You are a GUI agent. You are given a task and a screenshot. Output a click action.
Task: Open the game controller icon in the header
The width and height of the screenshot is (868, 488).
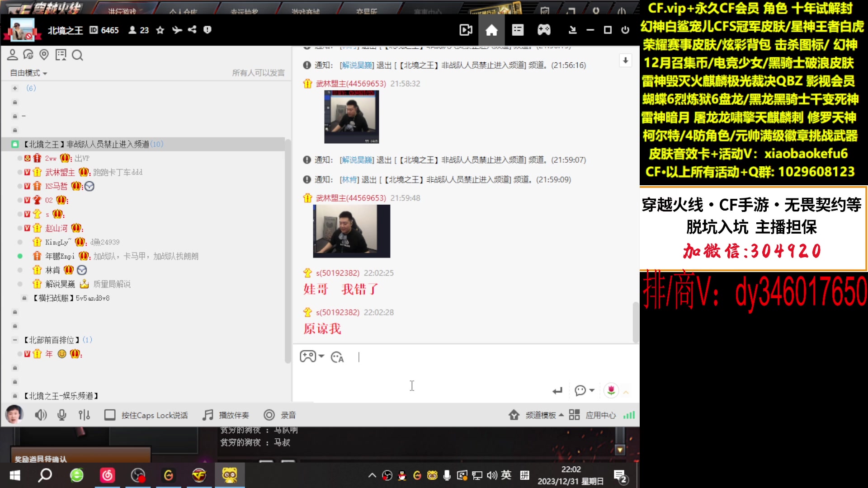coord(544,30)
